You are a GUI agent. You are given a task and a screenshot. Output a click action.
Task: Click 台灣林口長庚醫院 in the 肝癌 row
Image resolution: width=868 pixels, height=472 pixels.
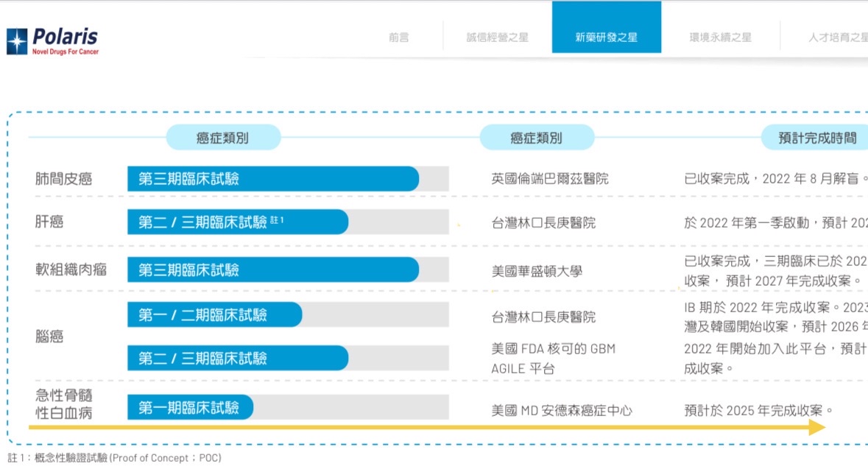pos(543,222)
